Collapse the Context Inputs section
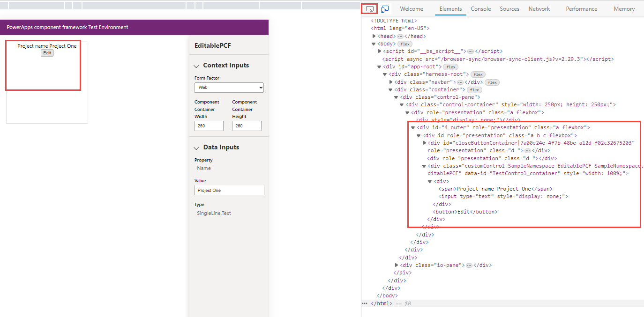The height and width of the screenshot is (317, 644). click(196, 66)
